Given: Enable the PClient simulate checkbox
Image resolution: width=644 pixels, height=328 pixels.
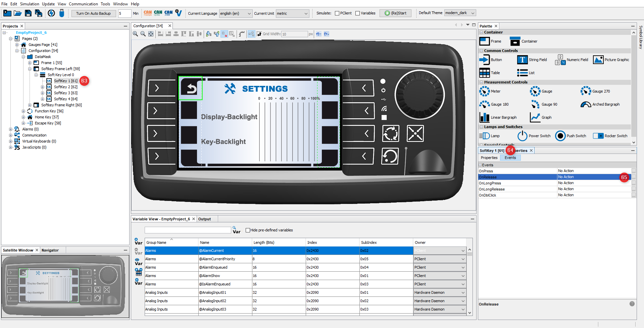Looking at the screenshot, I should coord(337,13).
